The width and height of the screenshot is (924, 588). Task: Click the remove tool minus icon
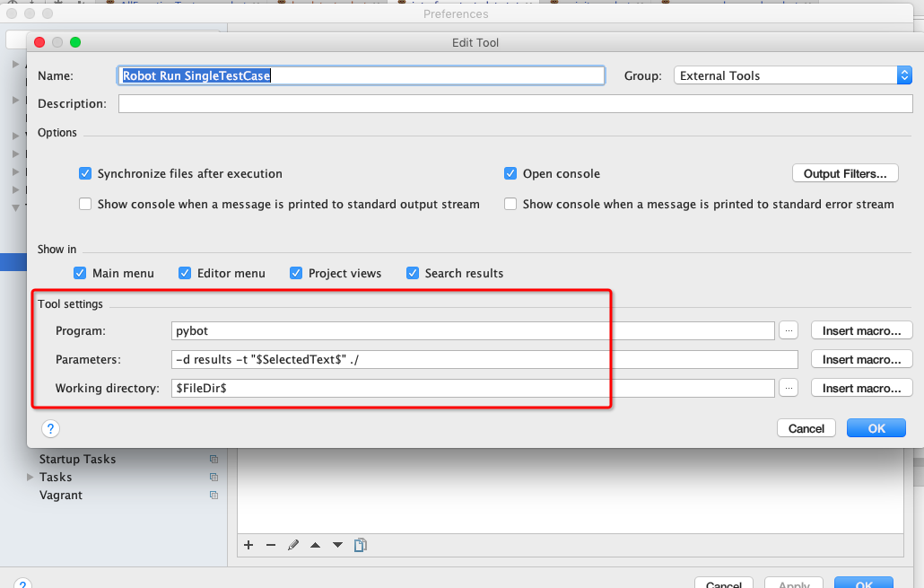pos(270,545)
